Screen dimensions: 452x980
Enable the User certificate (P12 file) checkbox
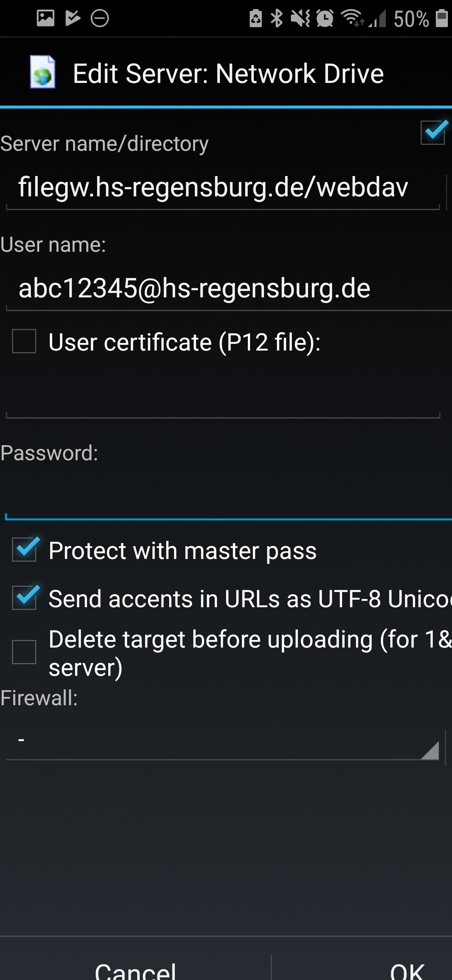point(24,341)
